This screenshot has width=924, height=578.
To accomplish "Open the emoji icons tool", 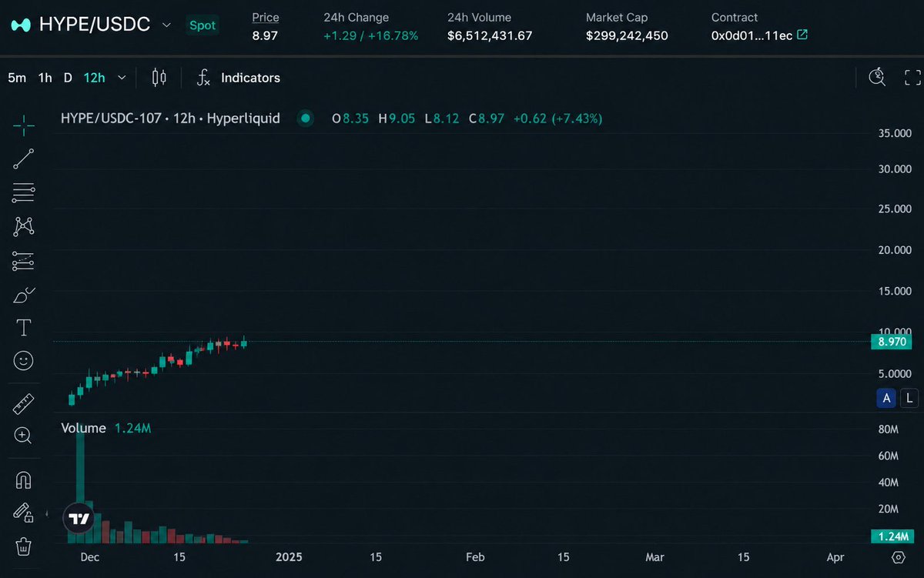I will [x=23, y=360].
